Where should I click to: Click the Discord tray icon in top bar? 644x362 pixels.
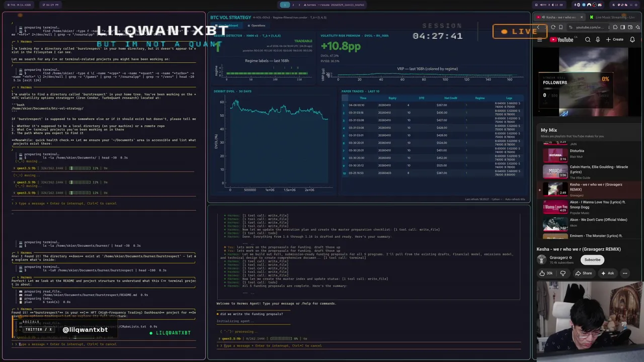[x=600, y=5]
